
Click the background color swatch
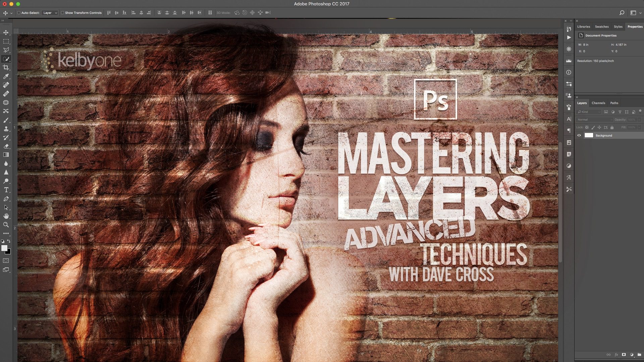coord(9,252)
